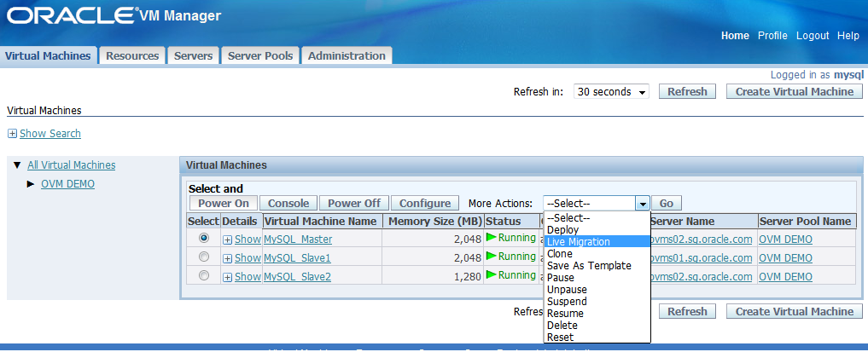Open All Virtual Machines tree link
This screenshot has width=868, height=352.
tap(72, 165)
